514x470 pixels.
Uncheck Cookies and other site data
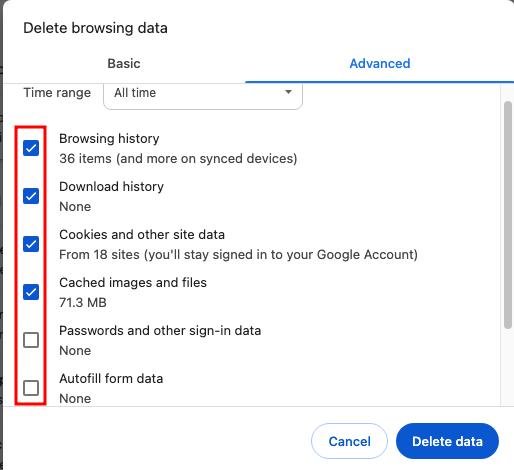pyautogui.click(x=31, y=244)
